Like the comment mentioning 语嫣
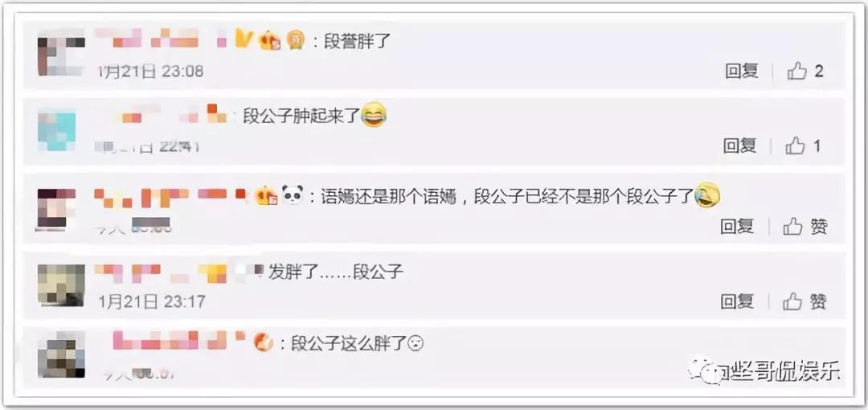The width and height of the screenshot is (868, 410). [x=805, y=226]
